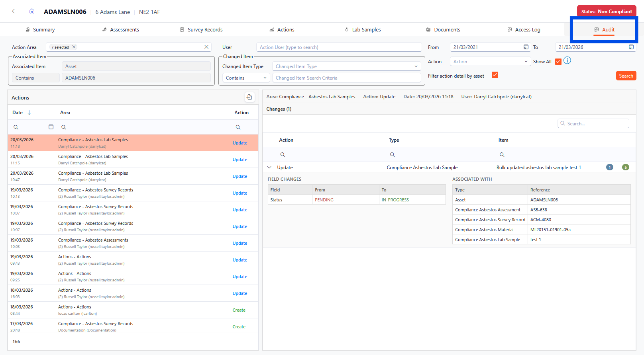Click the Status: Non Compliant button
644x355 pixels.
point(606,12)
